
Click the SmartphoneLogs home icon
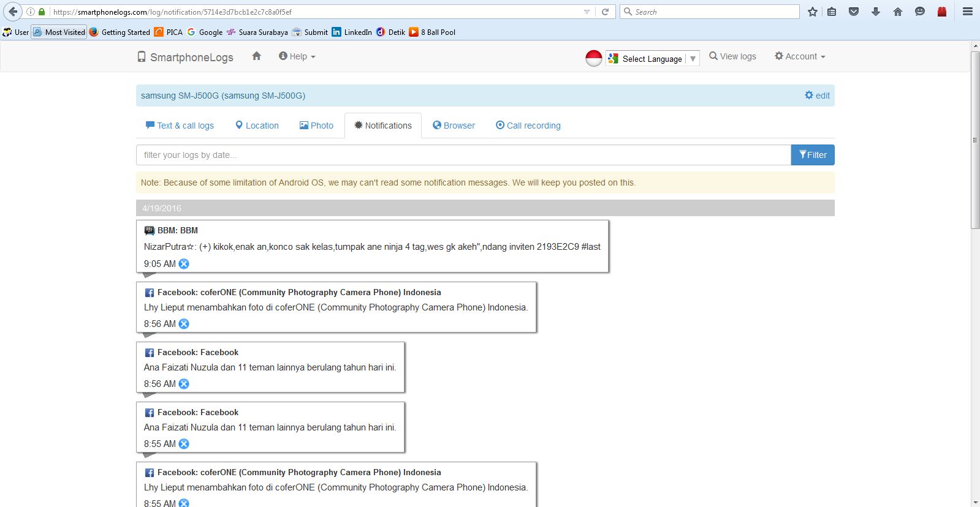click(x=257, y=56)
